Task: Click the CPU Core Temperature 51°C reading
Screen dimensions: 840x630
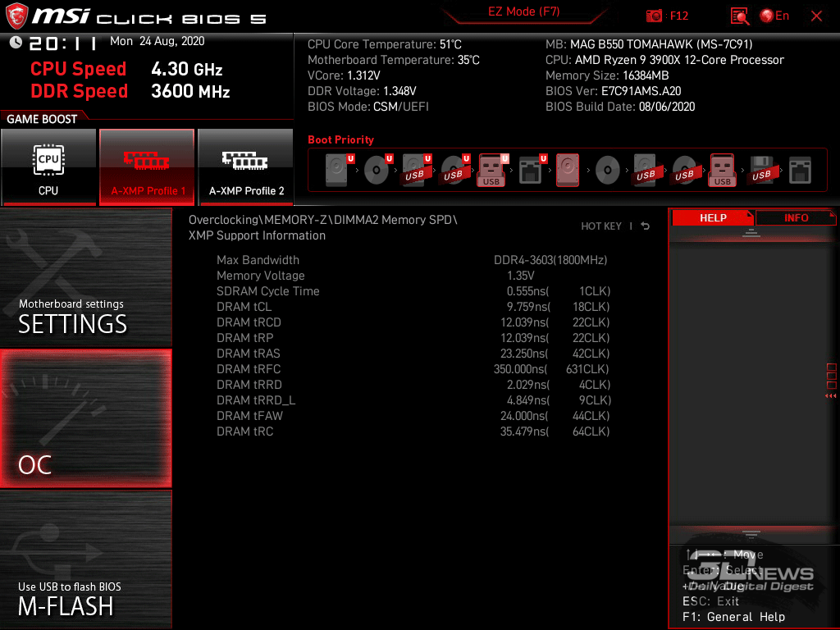Action: tap(385, 44)
